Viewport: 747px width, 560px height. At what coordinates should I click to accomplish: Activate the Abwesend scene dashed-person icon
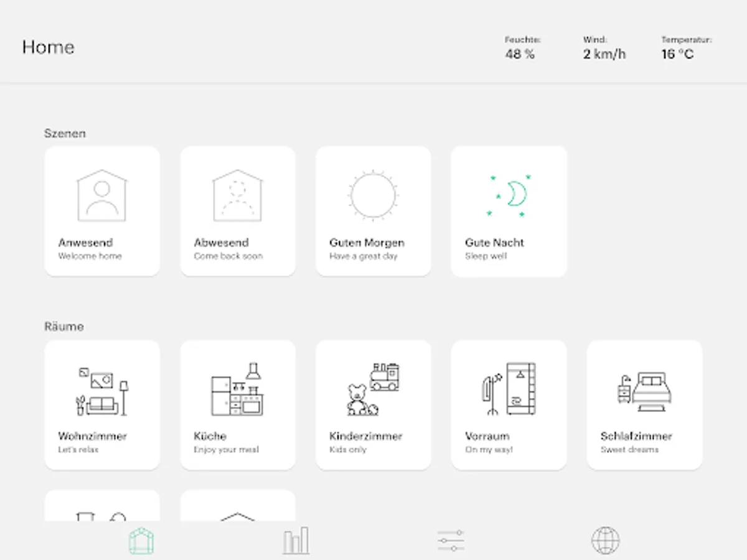[x=237, y=195]
